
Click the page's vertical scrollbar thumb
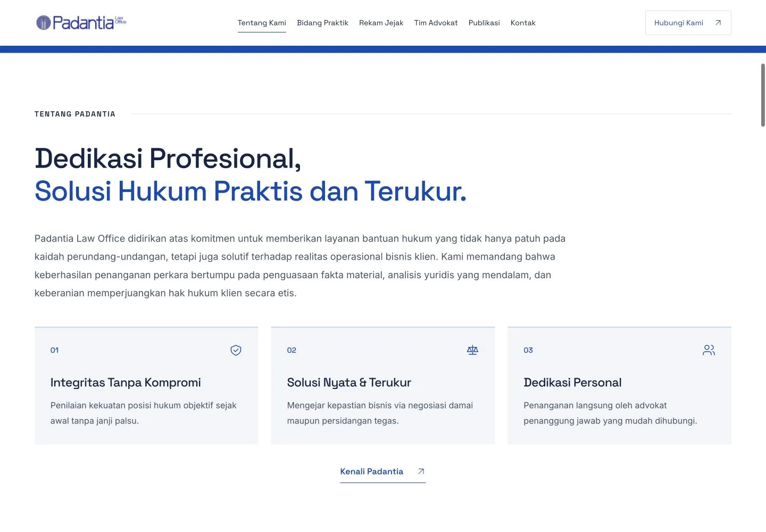coord(763,95)
